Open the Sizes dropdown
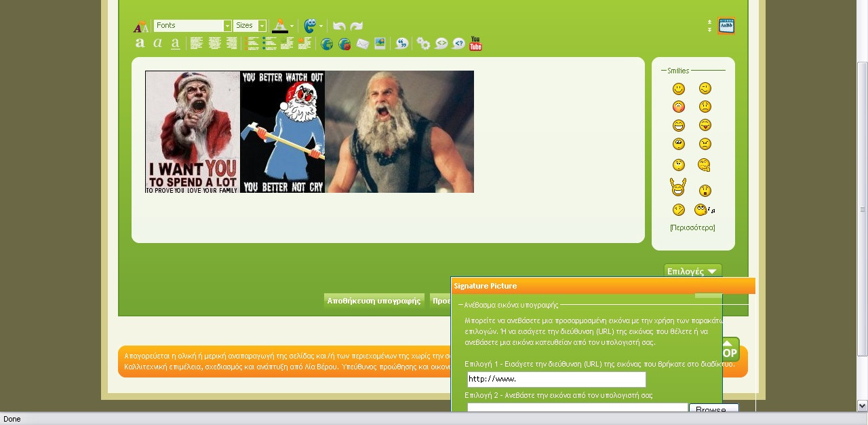868x425 pixels. tap(250, 26)
